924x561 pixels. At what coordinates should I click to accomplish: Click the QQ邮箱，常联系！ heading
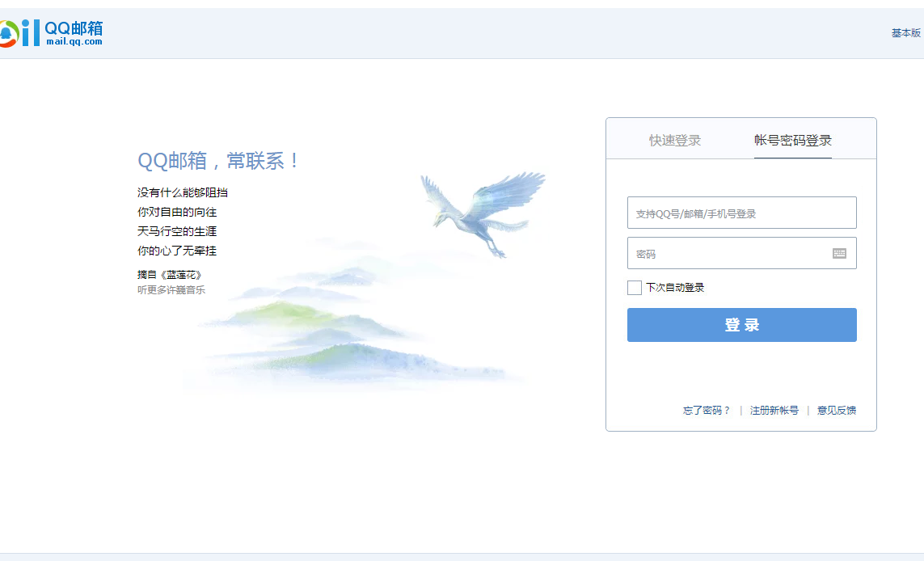pyautogui.click(x=218, y=160)
